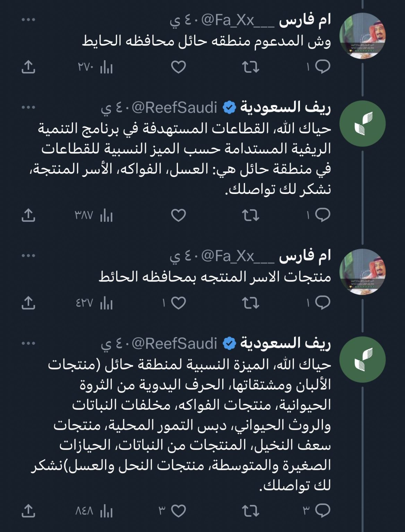This screenshot has height=532, width=405.
Task: Share the first ام فارس tweet
Action: pyautogui.click(x=28, y=66)
